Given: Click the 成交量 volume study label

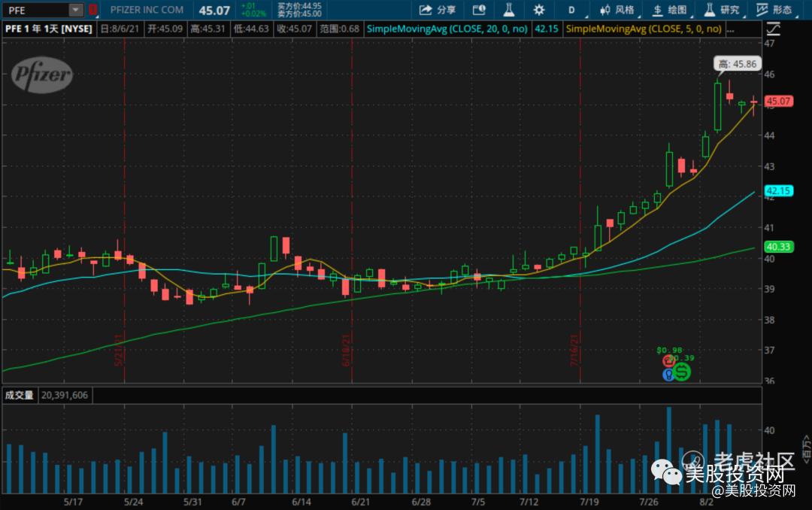Looking at the screenshot, I should click(x=19, y=396).
